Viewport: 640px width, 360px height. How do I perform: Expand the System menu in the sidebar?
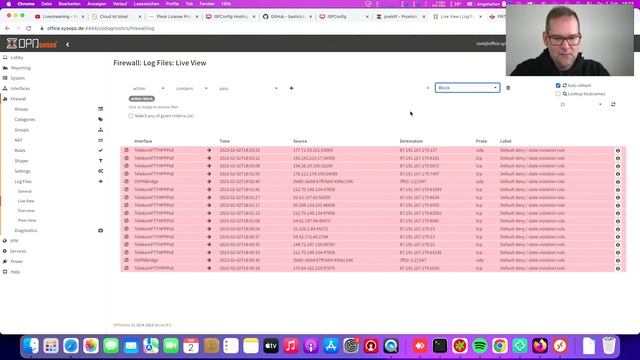(18, 78)
